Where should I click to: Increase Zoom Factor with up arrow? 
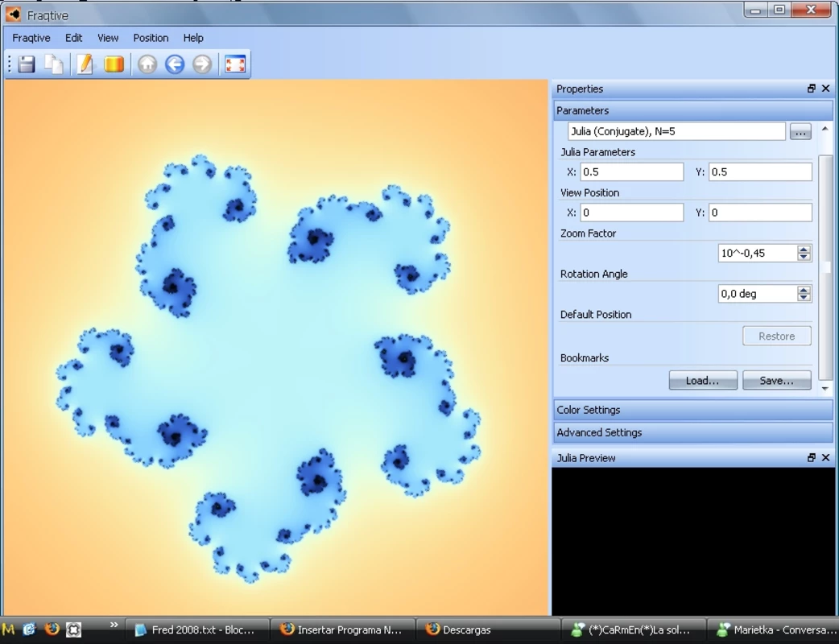pos(804,250)
